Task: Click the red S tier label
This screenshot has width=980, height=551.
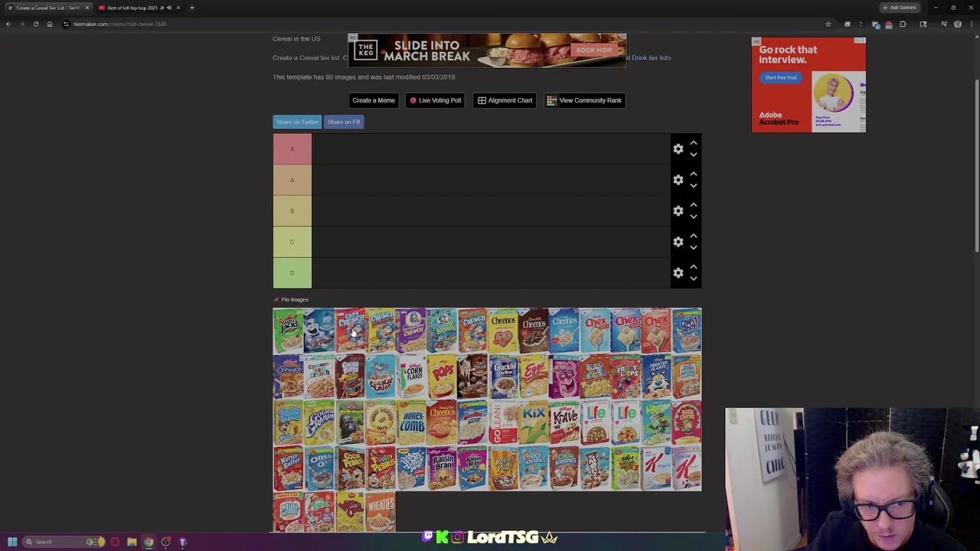Action: [x=292, y=149]
